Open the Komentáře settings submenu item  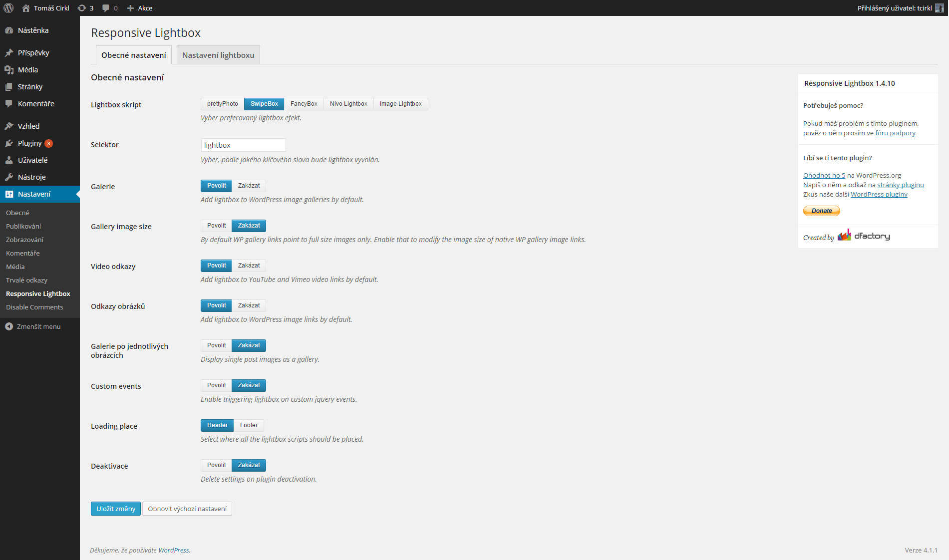tap(23, 253)
